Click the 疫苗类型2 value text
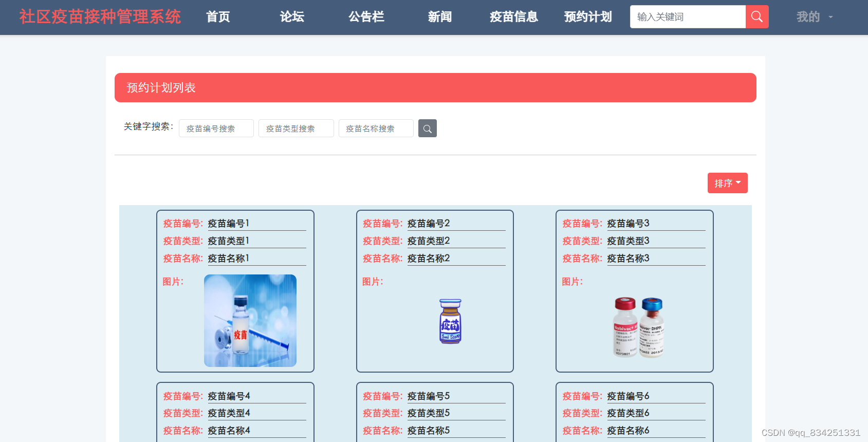 pos(429,241)
